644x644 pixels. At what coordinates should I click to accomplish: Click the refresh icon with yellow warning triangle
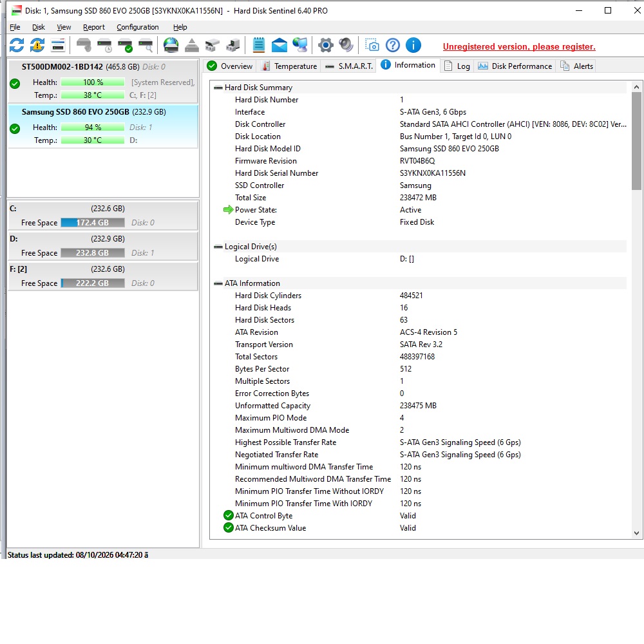click(x=37, y=45)
